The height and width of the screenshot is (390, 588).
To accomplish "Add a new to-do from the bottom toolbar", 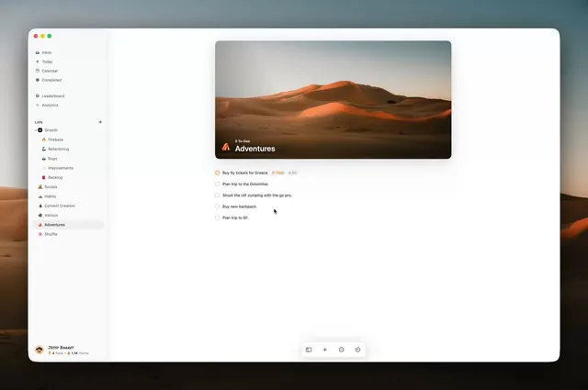I will 324,350.
